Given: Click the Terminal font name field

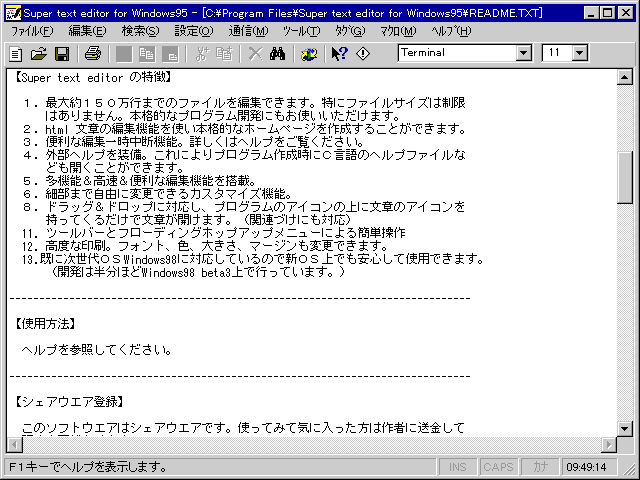Looking at the screenshot, I should (x=457, y=53).
